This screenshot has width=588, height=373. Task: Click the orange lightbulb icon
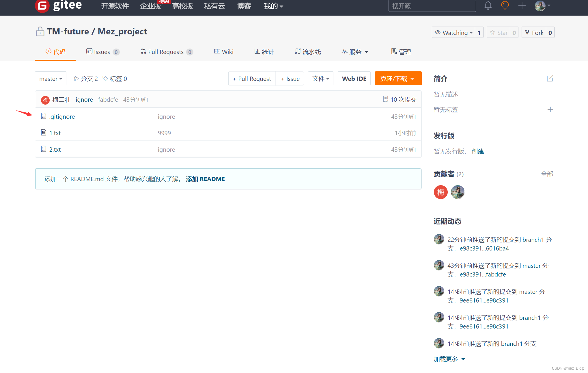[505, 6]
